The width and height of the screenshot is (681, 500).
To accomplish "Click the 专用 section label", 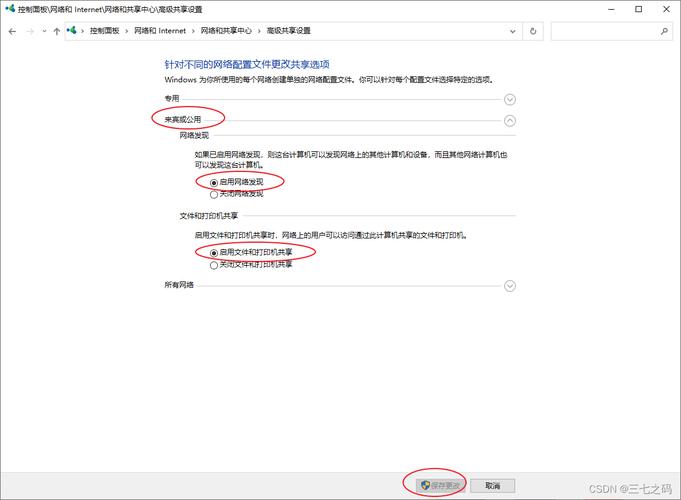I will coord(172,98).
